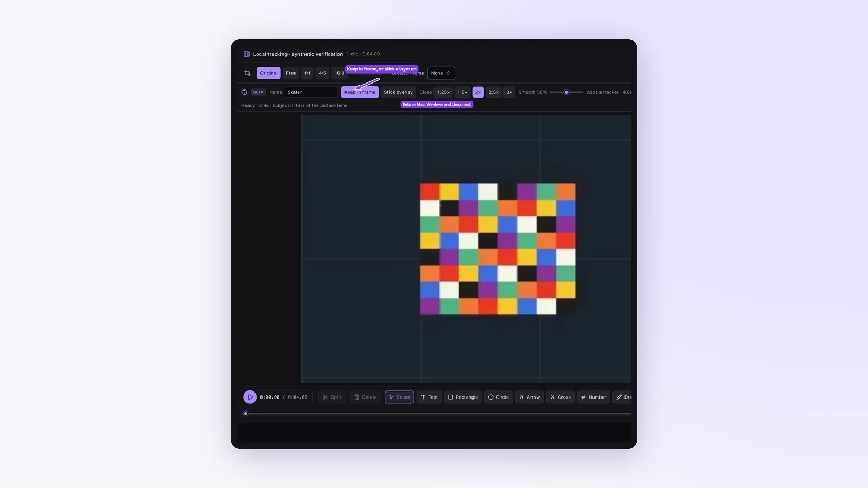
Task: Select the Draw pencil tool
Action: click(x=623, y=397)
